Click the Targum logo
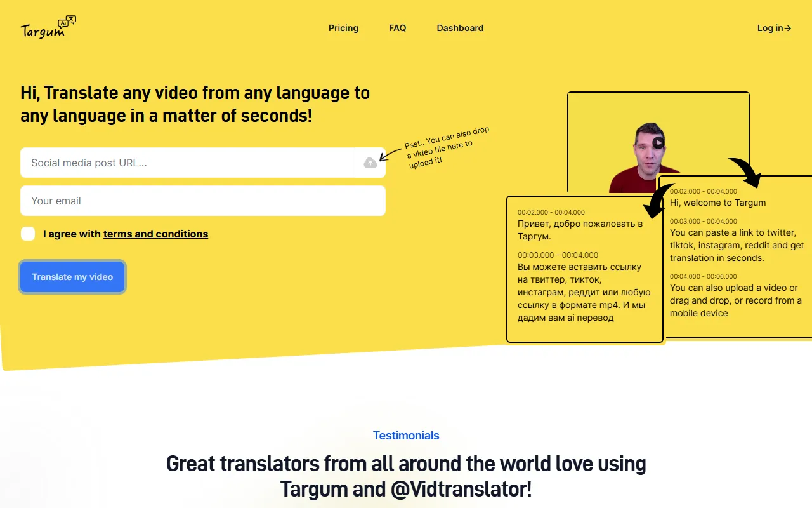Screen dimensions: 812x508 [48, 27]
